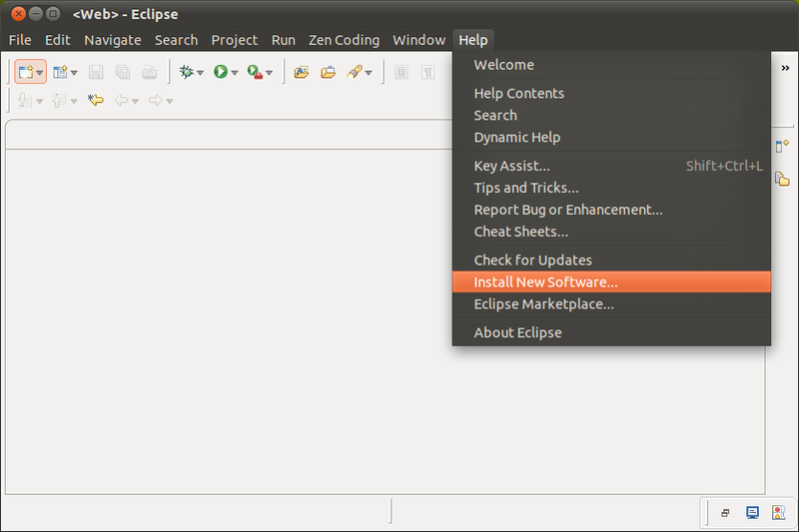Select Dynamic Help menu entry
The height and width of the screenshot is (532, 799).
[611, 137]
